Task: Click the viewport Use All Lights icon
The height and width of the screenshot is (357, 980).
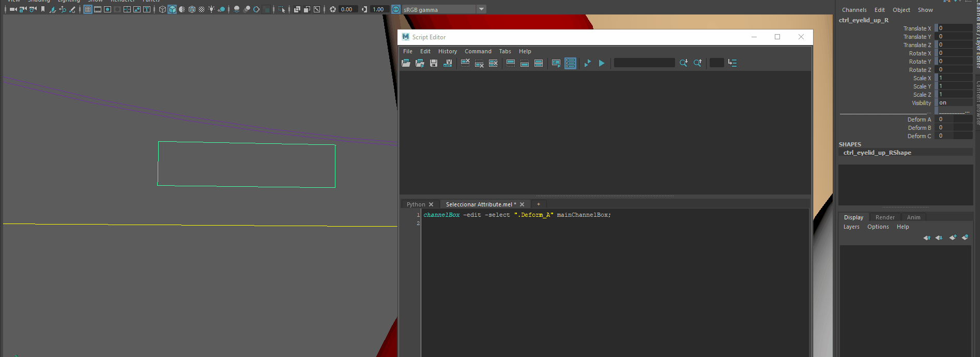Action: 211,9
